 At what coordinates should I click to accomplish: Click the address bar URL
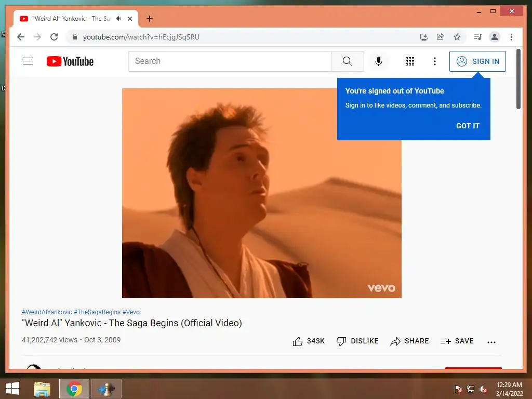(141, 37)
